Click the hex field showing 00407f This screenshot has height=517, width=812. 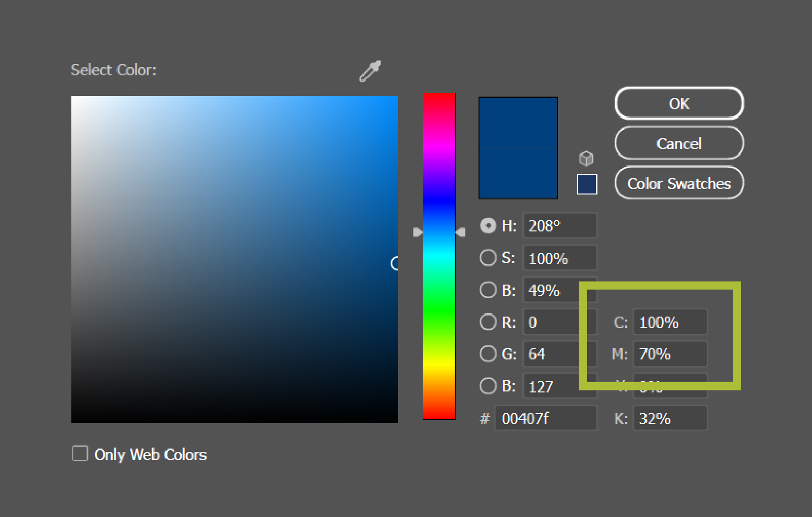click(545, 419)
